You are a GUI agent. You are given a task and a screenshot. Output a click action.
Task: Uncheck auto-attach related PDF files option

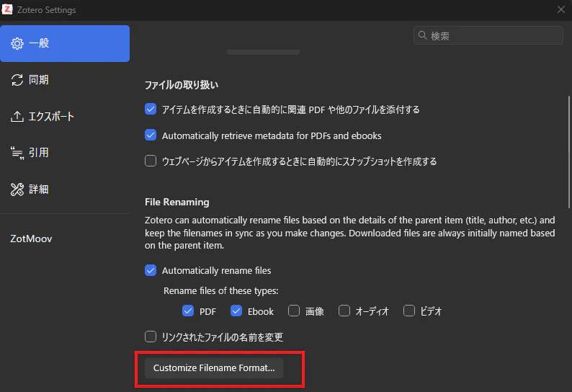point(151,109)
